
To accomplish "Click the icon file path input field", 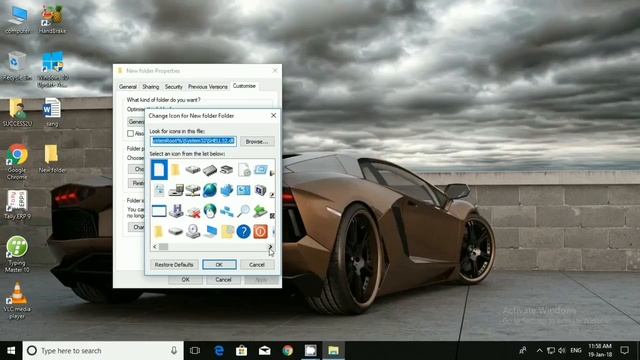I will tap(193, 141).
